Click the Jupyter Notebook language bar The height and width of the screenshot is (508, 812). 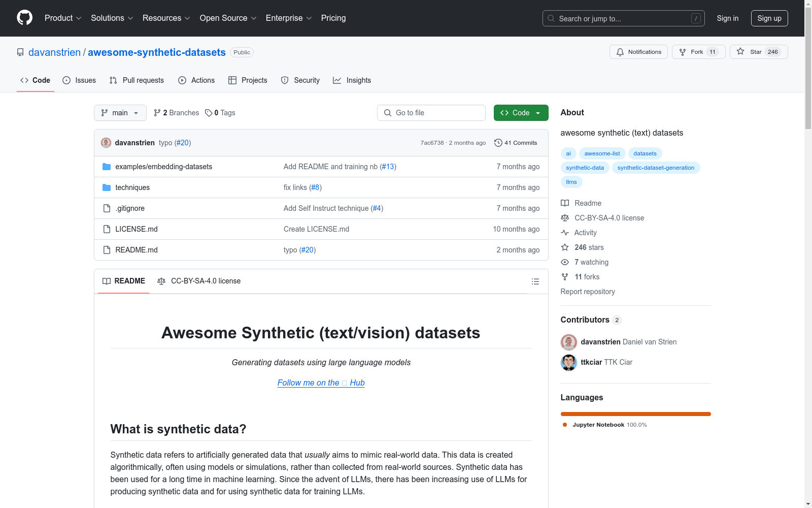636,414
